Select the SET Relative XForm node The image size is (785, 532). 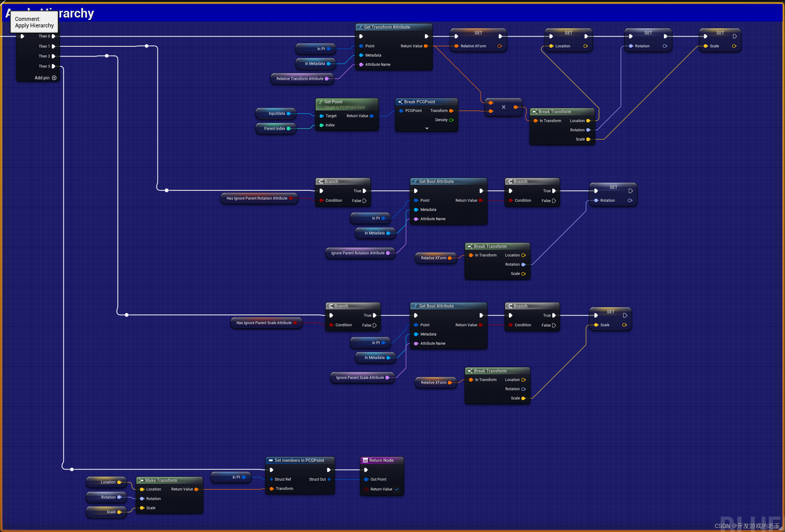(x=478, y=40)
